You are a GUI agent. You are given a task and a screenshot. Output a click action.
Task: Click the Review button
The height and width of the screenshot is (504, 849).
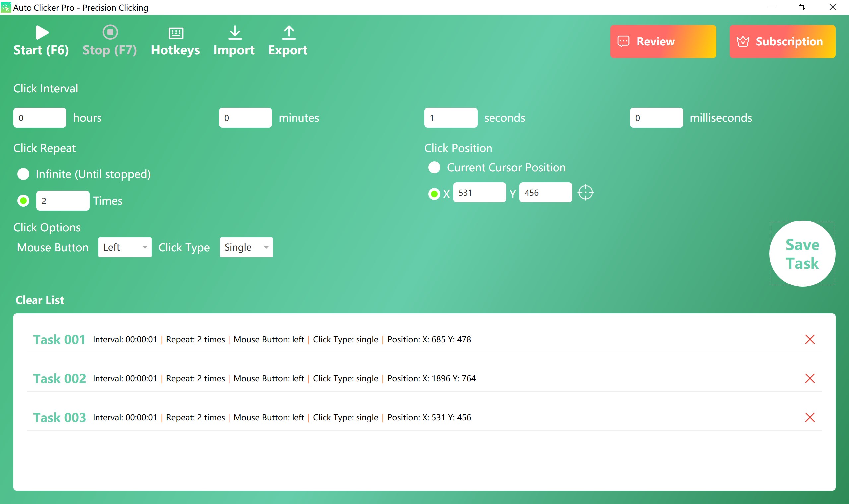pyautogui.click(x=663, y=41)
